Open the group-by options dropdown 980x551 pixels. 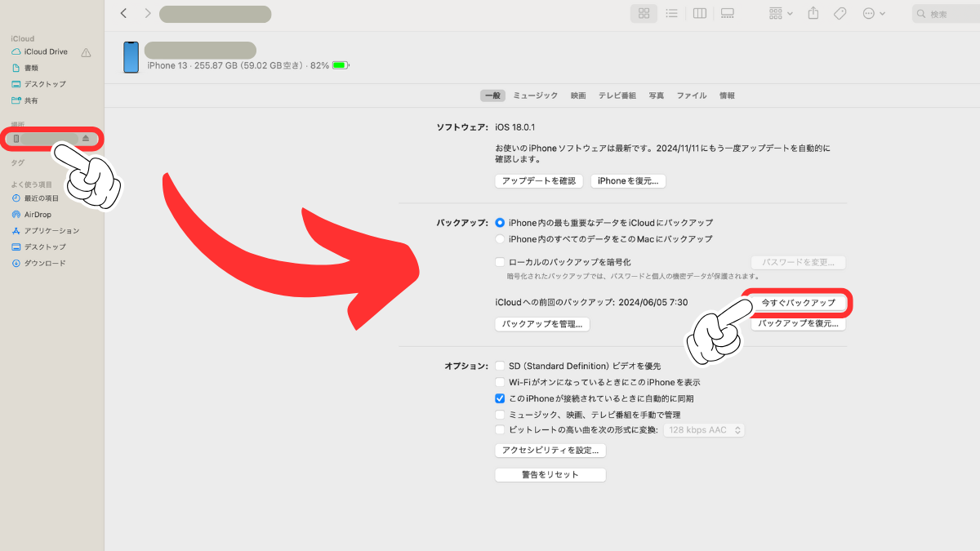coord(781,14)
